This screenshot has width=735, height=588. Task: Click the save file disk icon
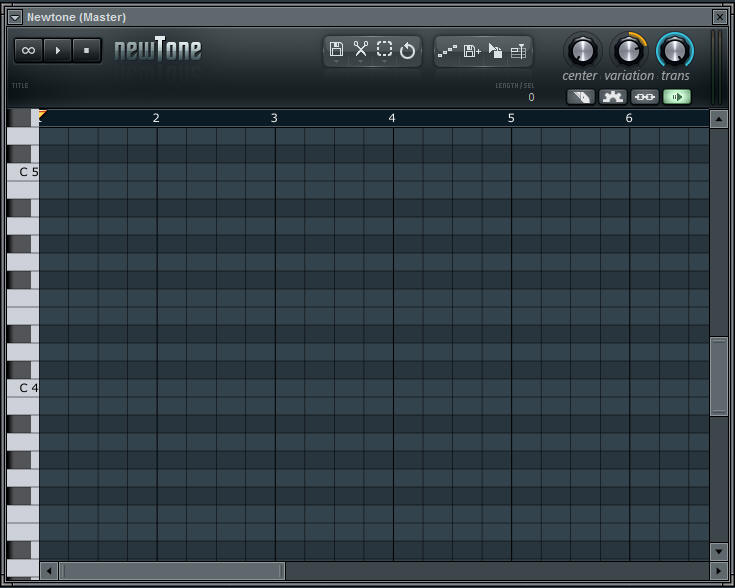336,50
